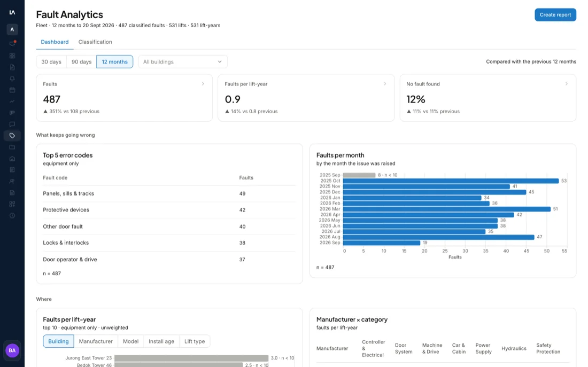Open the inbox icon with red notification dot
Image resolution: width=588 pixels, height=367 pixels.
[12, 44]
